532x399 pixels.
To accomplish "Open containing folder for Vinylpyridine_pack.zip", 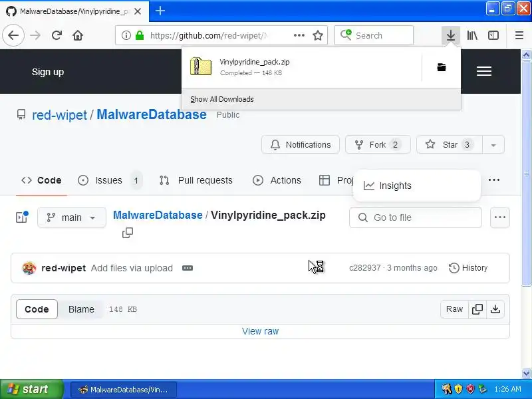I will (442, 67).
